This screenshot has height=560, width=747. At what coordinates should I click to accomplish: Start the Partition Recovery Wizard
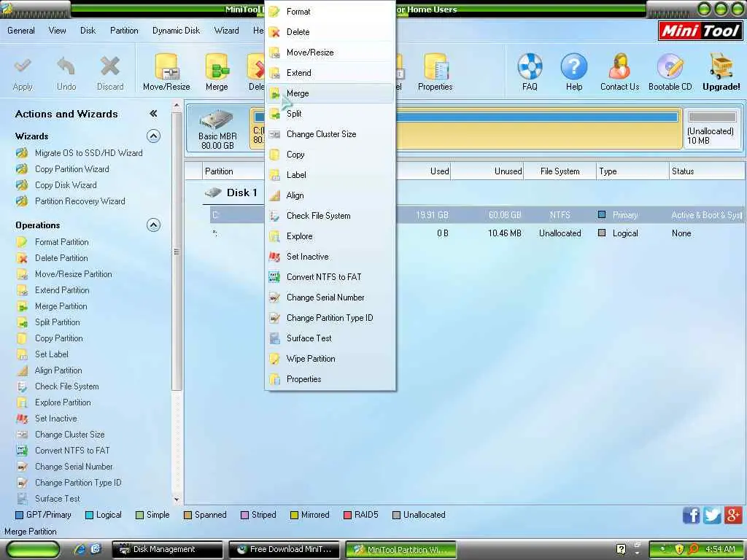[x=80, y=201]
